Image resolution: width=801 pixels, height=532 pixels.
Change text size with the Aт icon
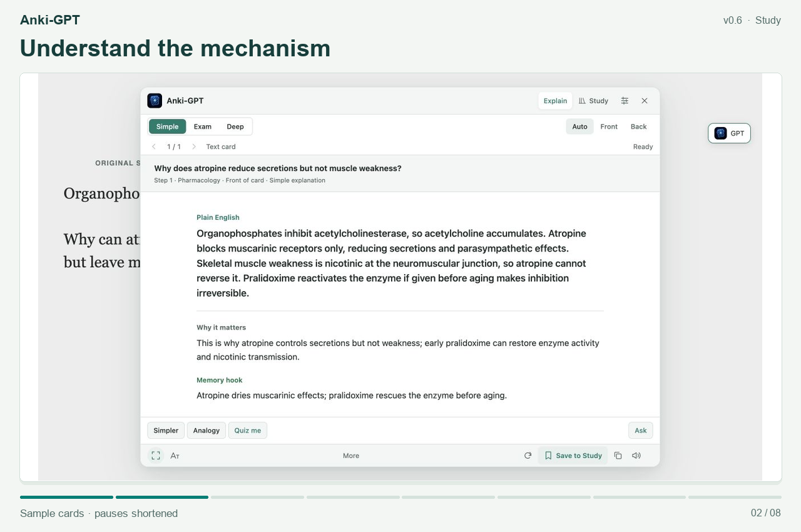coord(175,456)
